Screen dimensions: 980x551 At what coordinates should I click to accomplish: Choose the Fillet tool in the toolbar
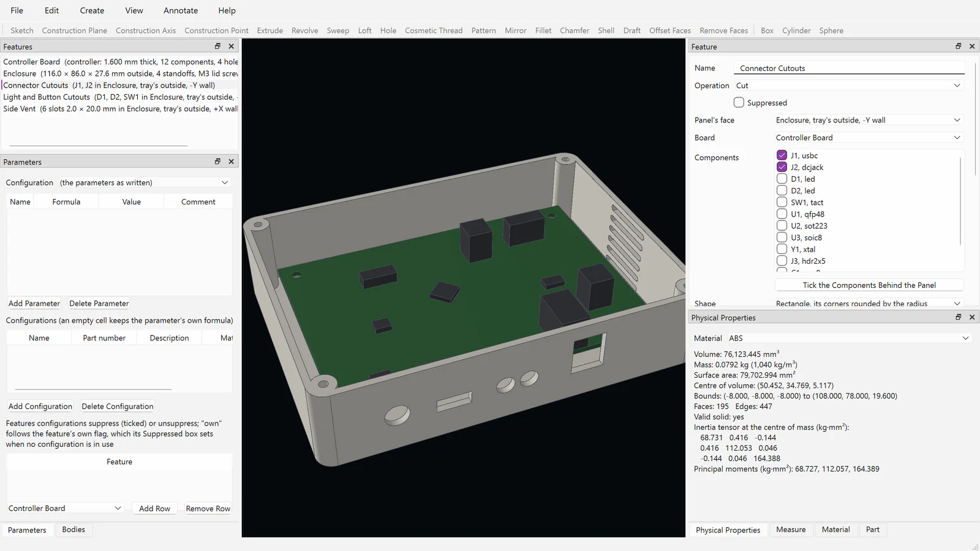click(543, 31)
